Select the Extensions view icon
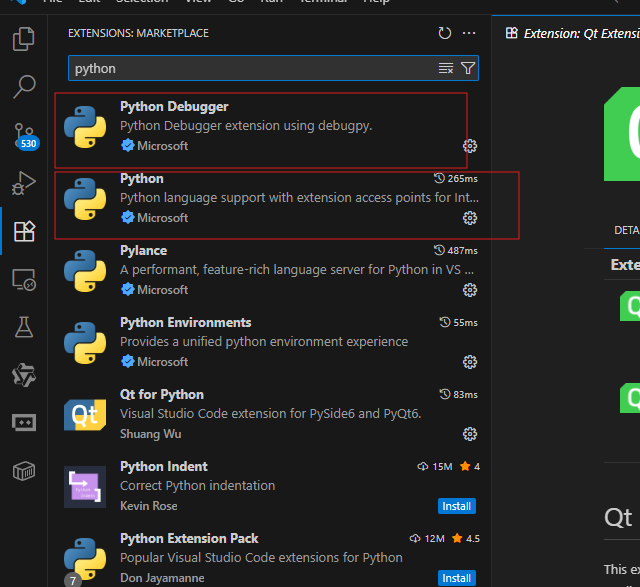The width and height of the screenshot is (640, 587). coord(24,231)
